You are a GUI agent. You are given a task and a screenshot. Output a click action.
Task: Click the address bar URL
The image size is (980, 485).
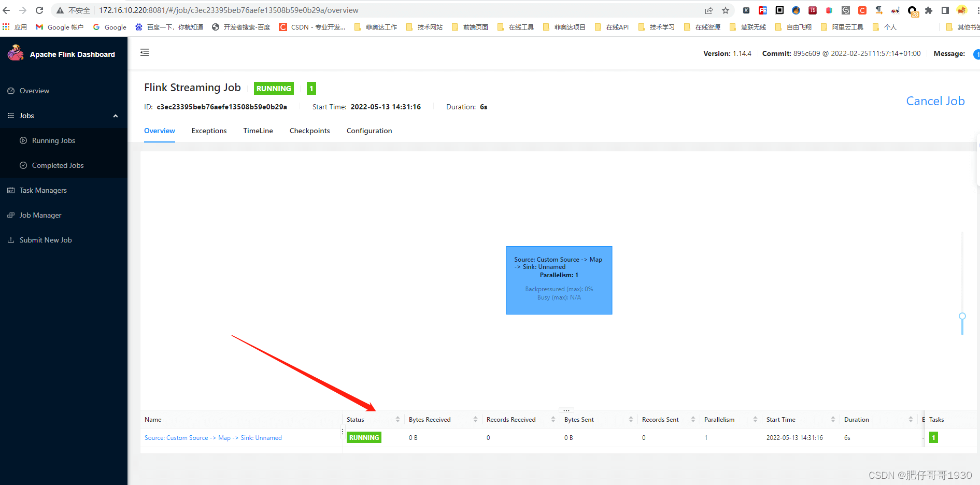point(229,10)
